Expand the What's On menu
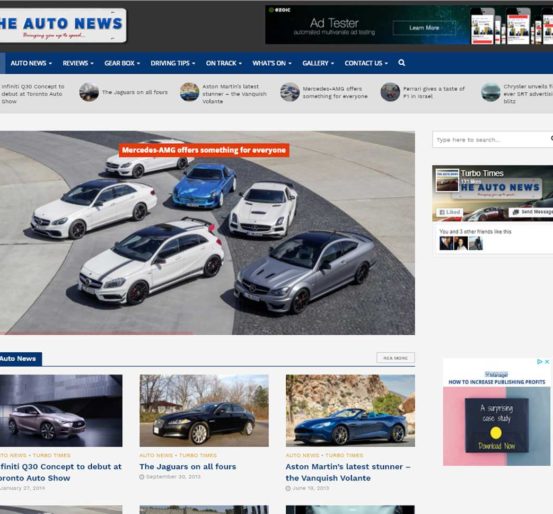The height and width of the screenshot is (514, 553). pos(272,63)
